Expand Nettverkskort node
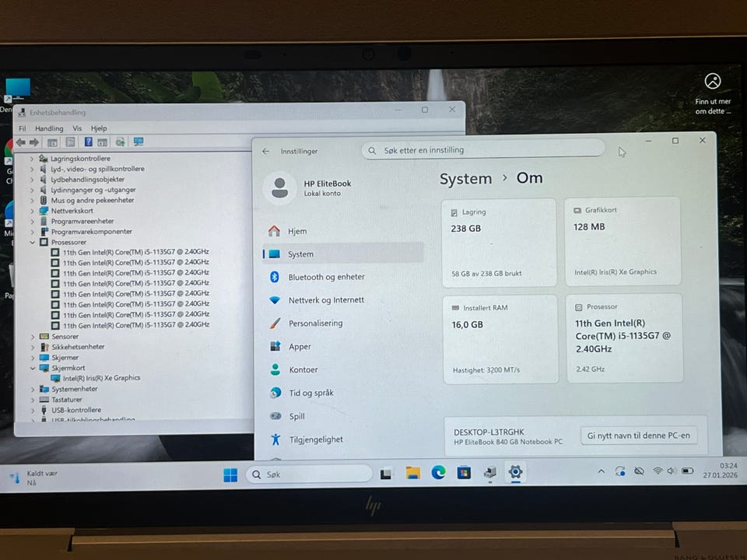This screenshot has height=560, width=747. click(32, 211)
